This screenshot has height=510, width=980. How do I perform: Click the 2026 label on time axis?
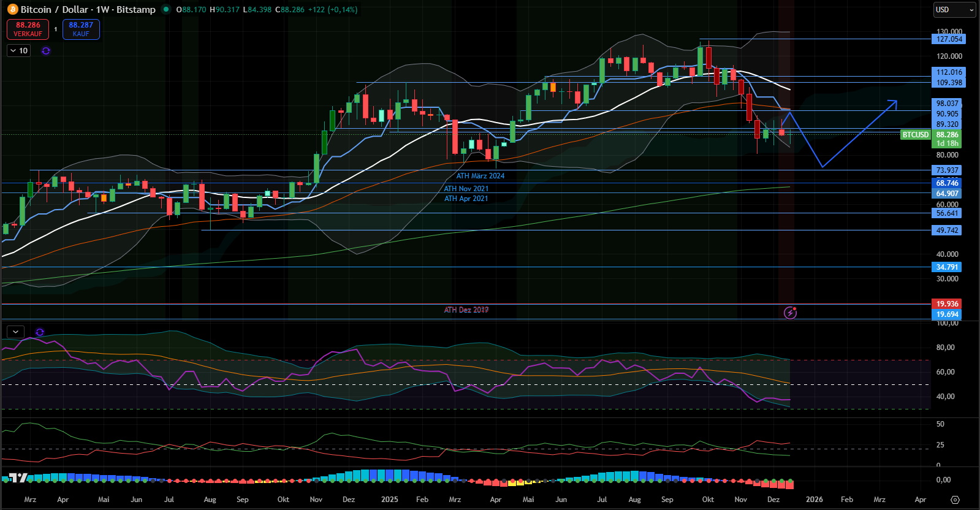[x=814, y=500]
